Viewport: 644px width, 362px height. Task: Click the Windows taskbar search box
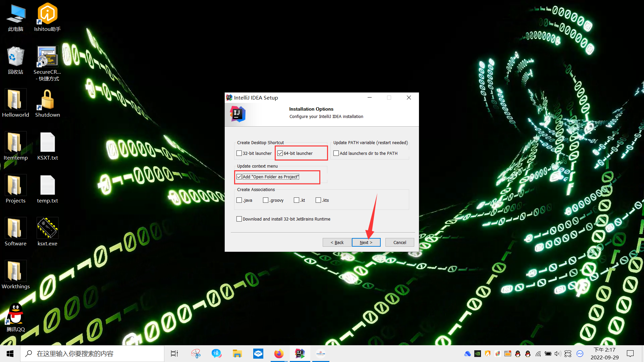click(x=92, y=354)
